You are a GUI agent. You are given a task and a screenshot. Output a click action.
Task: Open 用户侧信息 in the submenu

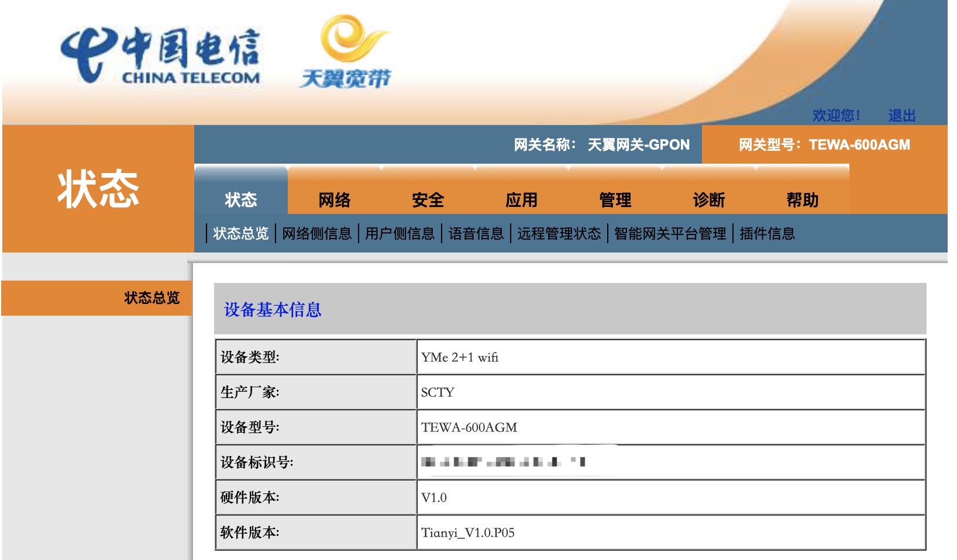[401, 233]
